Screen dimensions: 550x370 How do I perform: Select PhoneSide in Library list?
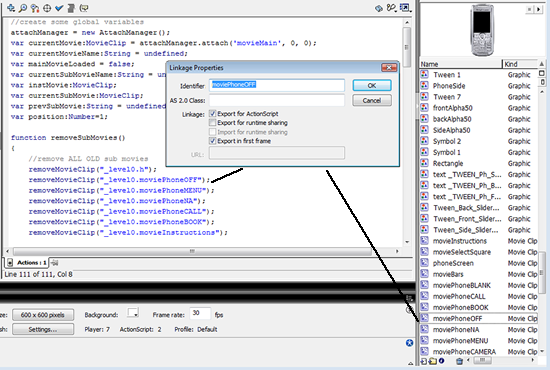[479, 86]
